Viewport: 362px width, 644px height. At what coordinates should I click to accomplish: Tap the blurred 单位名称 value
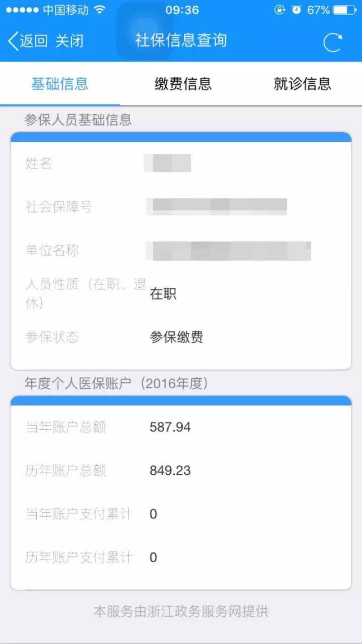click(x=229, y=250)
